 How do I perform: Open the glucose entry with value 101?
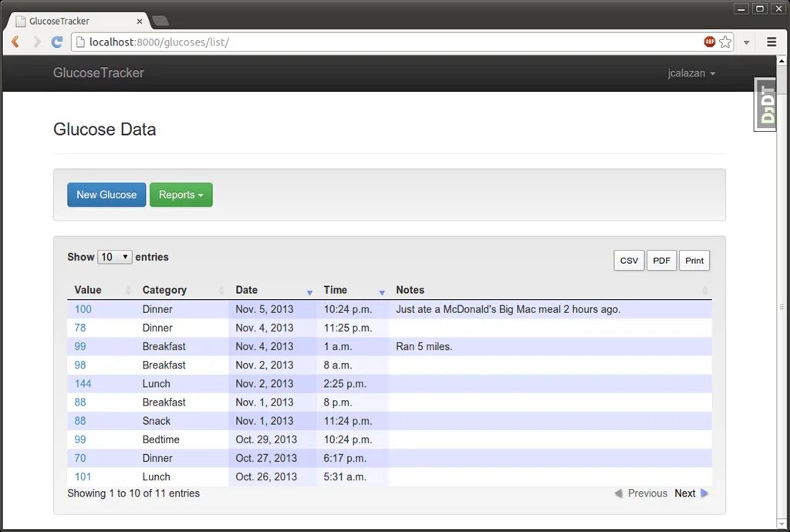(83, 476)
